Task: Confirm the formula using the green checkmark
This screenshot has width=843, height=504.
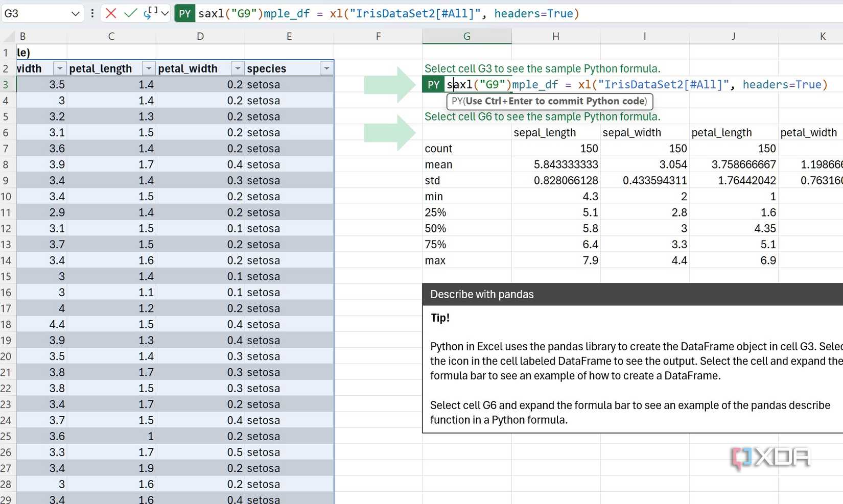Action: [130, 13]
